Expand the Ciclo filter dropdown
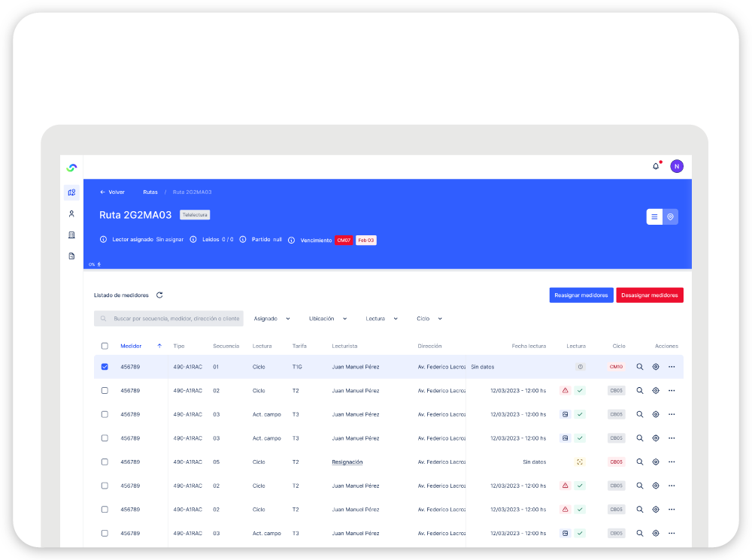This screenshot has height=560, width=752. click(x=429, y=319)
